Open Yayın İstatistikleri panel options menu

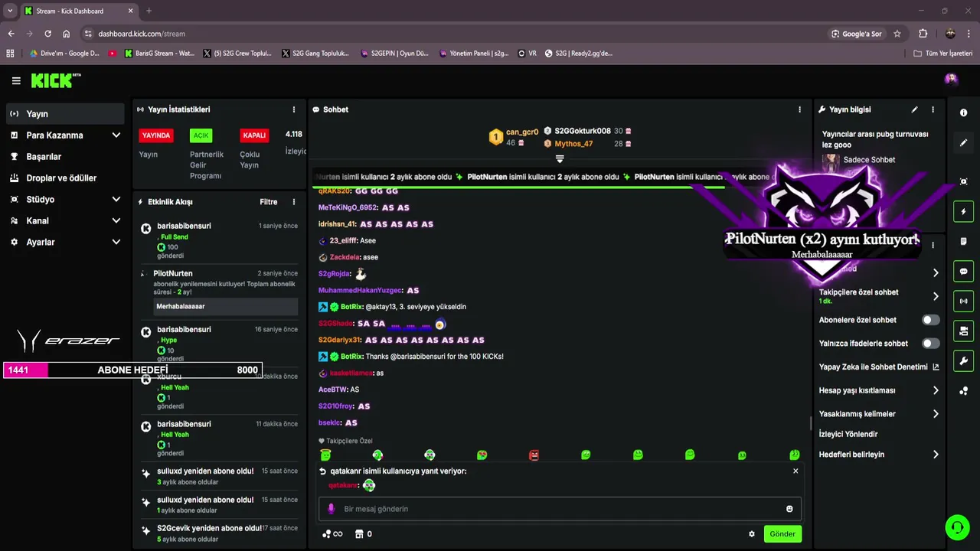294,109
